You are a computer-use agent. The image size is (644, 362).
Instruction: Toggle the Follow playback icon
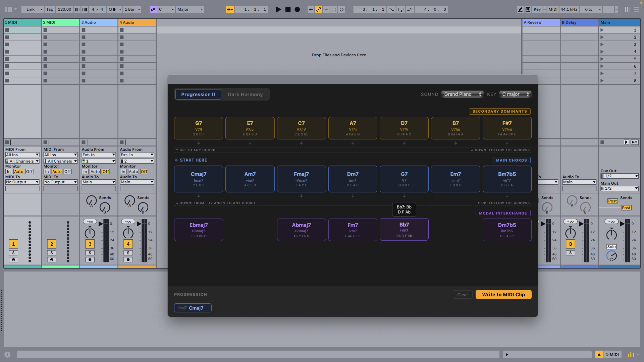tap(230, 9)
